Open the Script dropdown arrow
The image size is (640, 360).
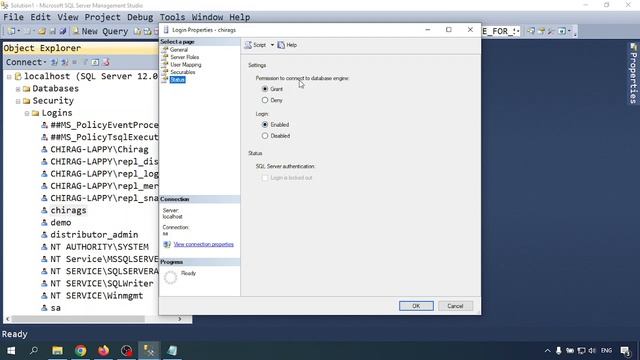pos(272,45)
